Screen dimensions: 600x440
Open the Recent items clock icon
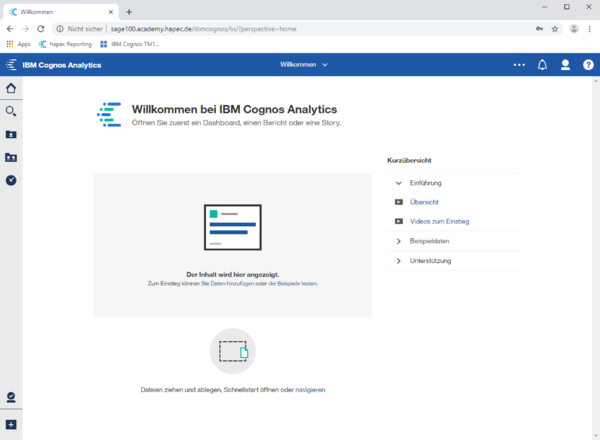11,180
